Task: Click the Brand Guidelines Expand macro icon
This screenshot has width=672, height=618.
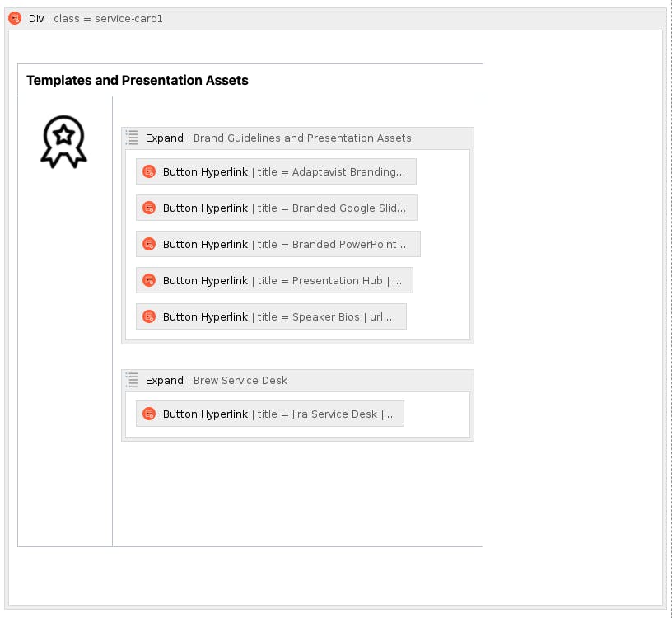Action: (133, 138)
